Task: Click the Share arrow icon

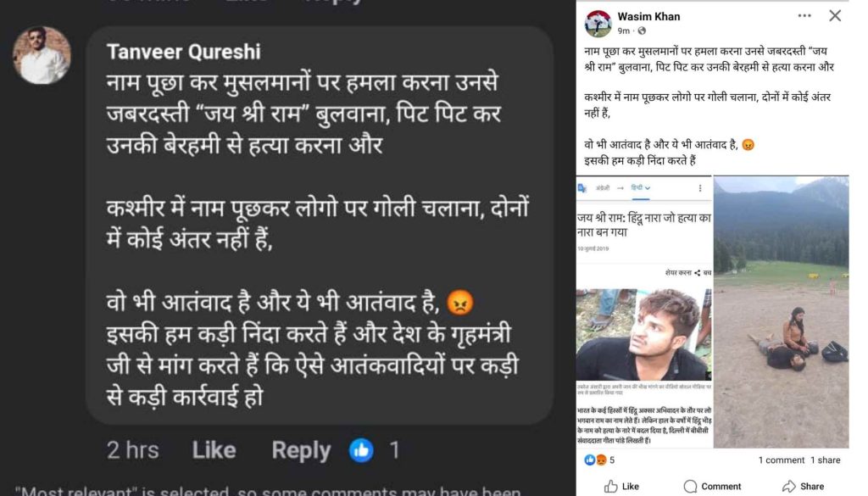Action: click(789, 486)
